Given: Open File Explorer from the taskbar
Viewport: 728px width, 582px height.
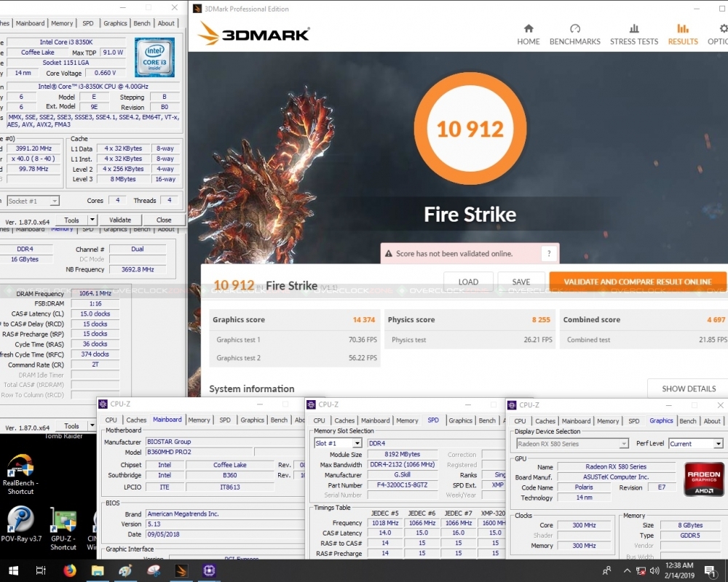Looking at the screenshot, I should pyautogui.click(x=98, y=570).
